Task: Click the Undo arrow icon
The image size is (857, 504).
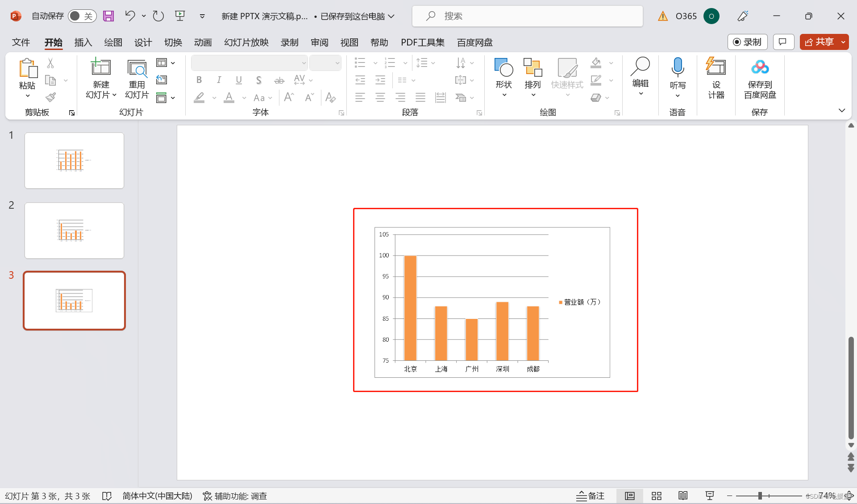Action: coord(130,16)
